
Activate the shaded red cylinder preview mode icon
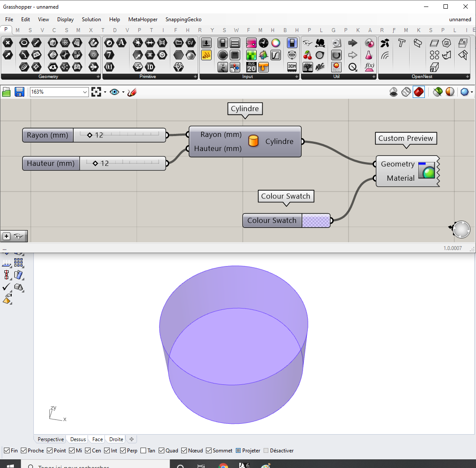(418, 92)
